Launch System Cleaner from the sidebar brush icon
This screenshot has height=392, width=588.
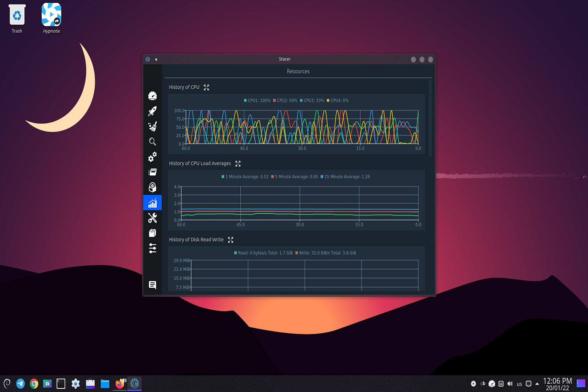tap(152, 126)
